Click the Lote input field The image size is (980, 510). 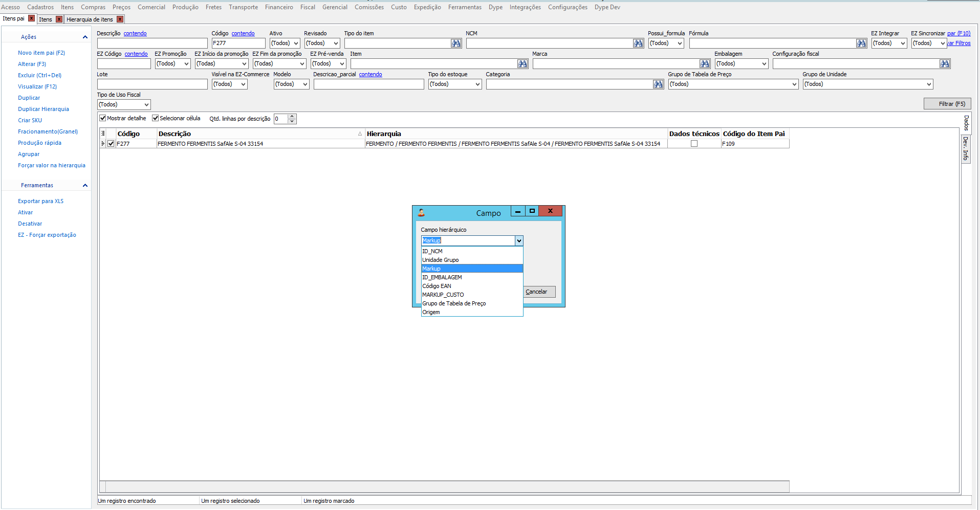(152, 84)
